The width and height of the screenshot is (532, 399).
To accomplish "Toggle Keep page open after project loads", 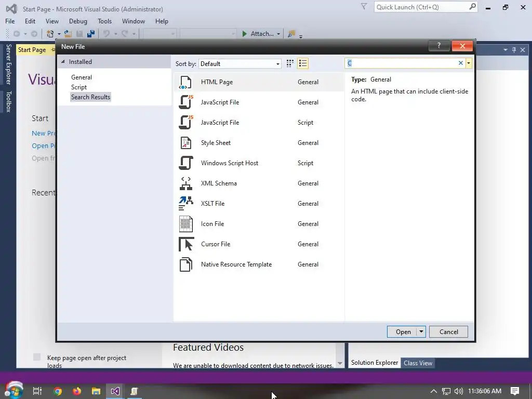I will click(x=37, y=357).
